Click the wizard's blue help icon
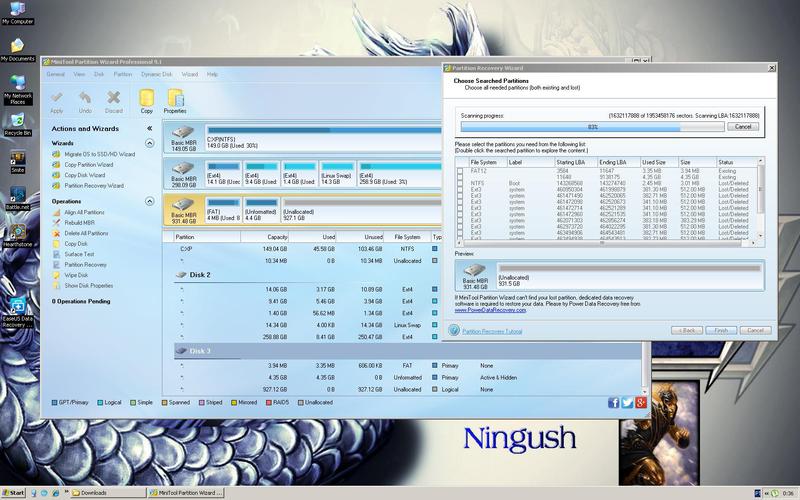Screen dimensions: 800x500 pyautogui.click(x=454, y=330)
